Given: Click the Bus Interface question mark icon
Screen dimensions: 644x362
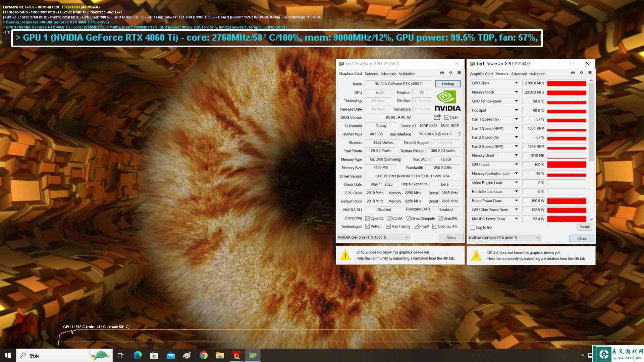Looking at the screenshot, I should (459, 134).
